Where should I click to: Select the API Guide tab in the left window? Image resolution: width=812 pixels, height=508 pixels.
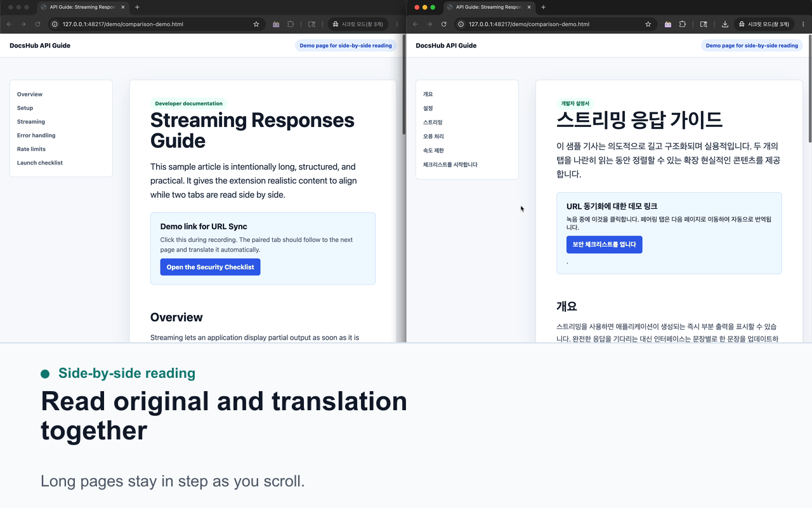tap(82, 7)
